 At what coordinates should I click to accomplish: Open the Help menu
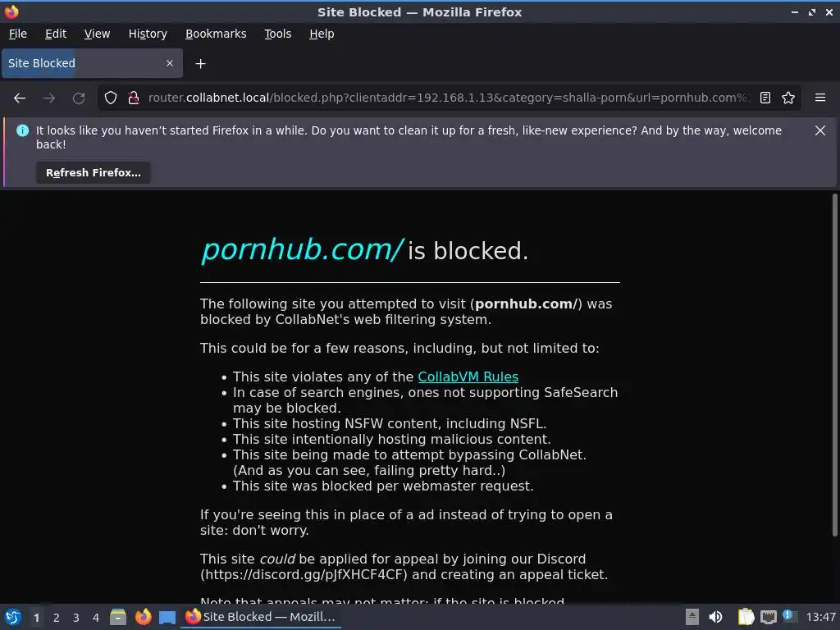click(322, 34)
